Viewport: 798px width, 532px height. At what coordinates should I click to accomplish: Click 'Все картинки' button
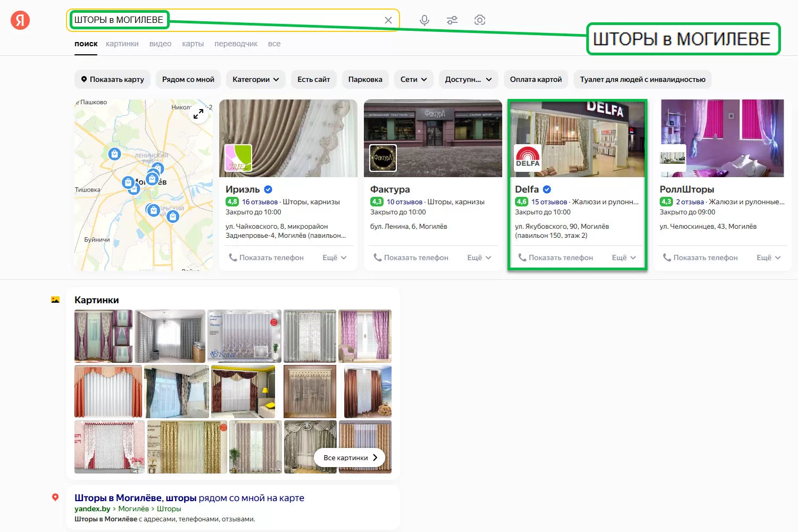tap(350, 458)
